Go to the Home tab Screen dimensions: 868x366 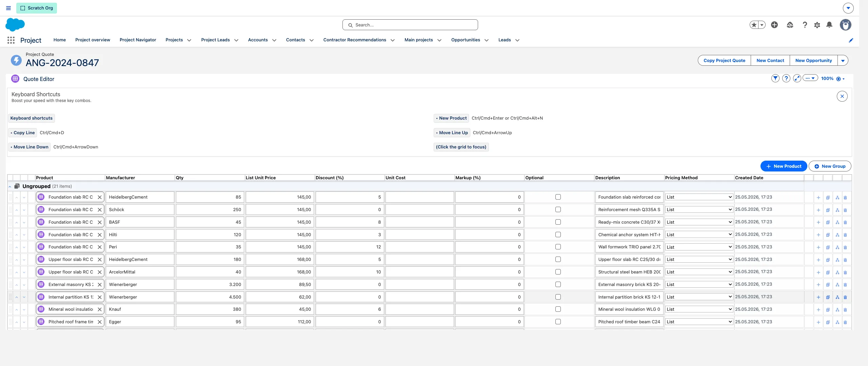click(60, 40)
